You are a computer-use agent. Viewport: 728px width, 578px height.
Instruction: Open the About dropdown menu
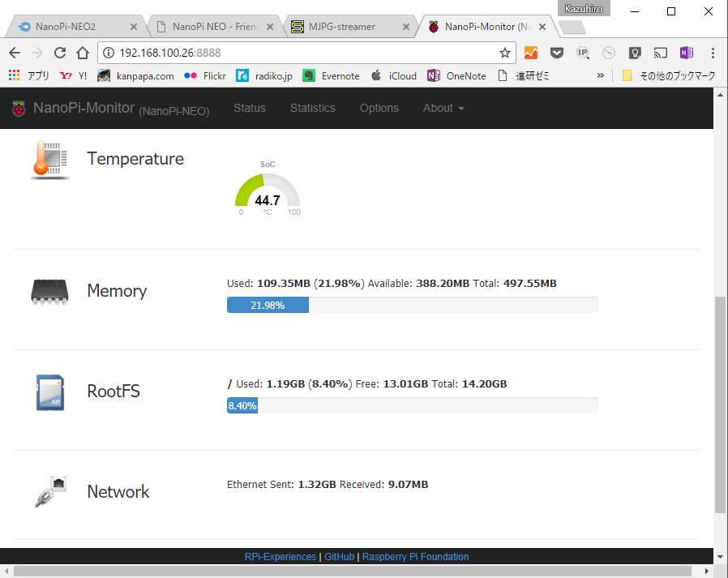(443, 107)
